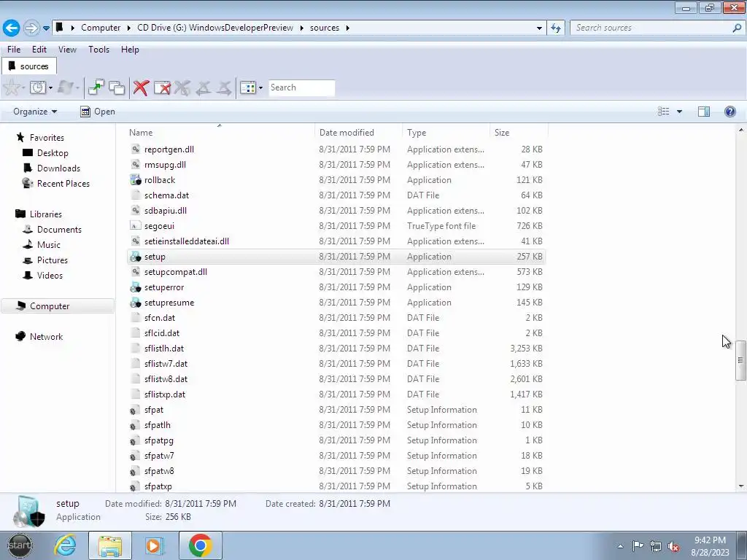Select the rollback application icon

pyautogui.click(x=135, y=180)
